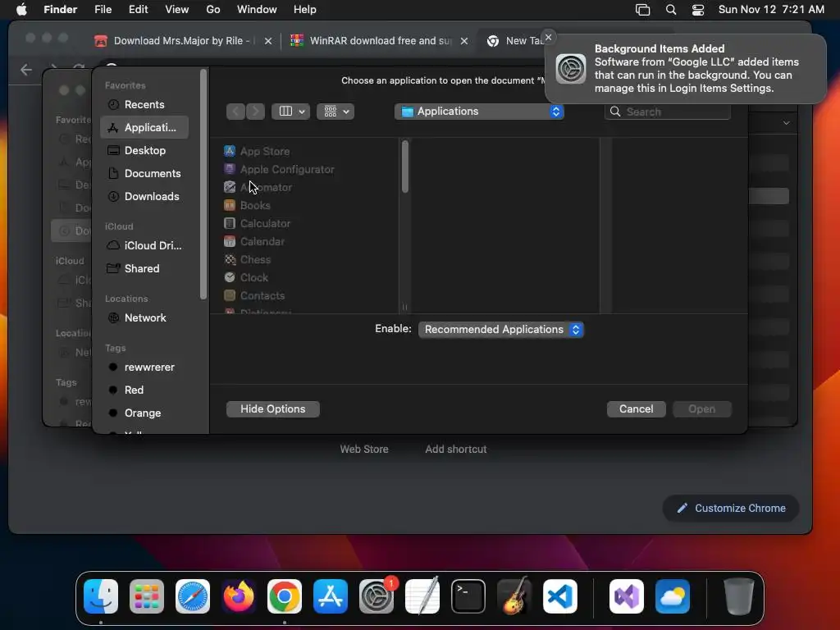The width and height of the screenshot is (840, 630).
Task: Click the Stage Manager icon in menu bar
Action: 643,10
